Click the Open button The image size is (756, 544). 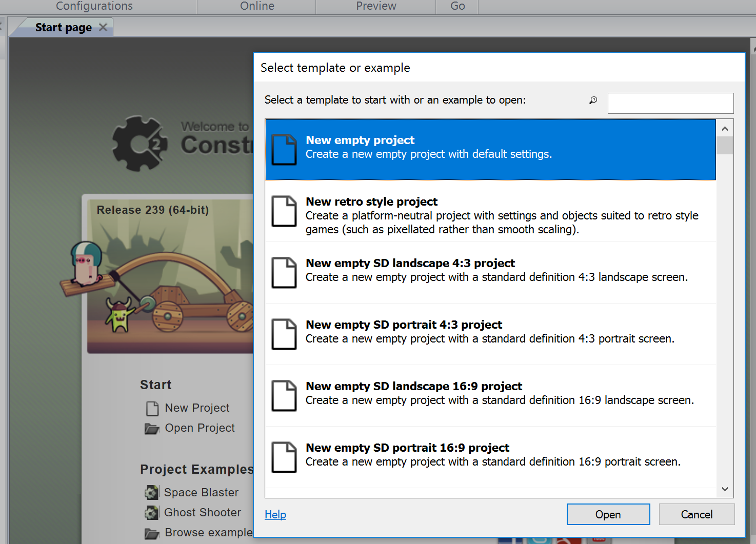point(608,514)
